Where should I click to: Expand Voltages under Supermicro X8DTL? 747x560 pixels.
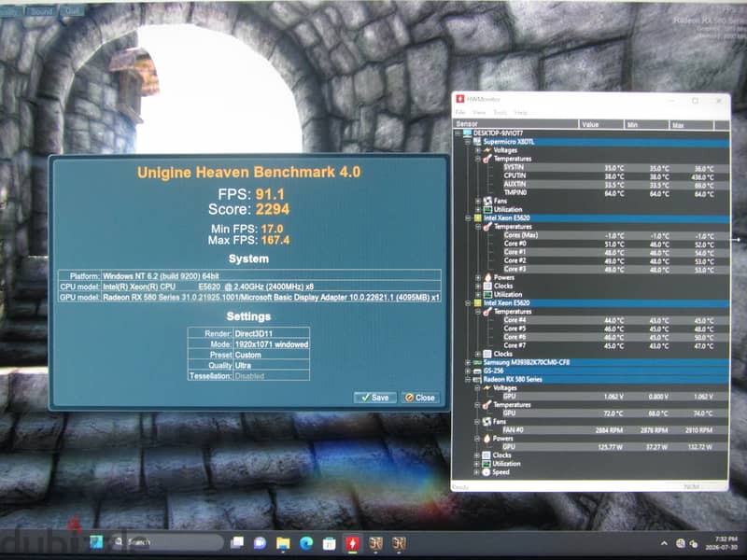478,150
